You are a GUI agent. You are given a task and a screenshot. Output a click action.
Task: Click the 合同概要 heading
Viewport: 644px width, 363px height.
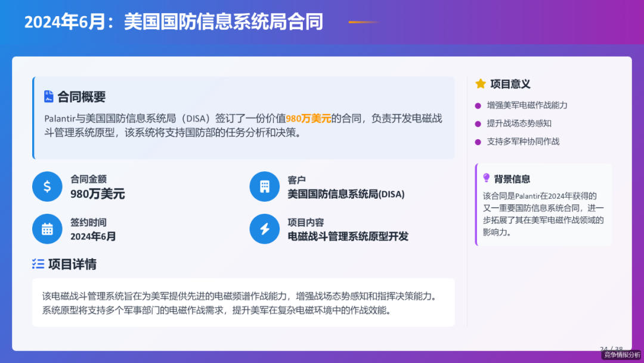81,97
